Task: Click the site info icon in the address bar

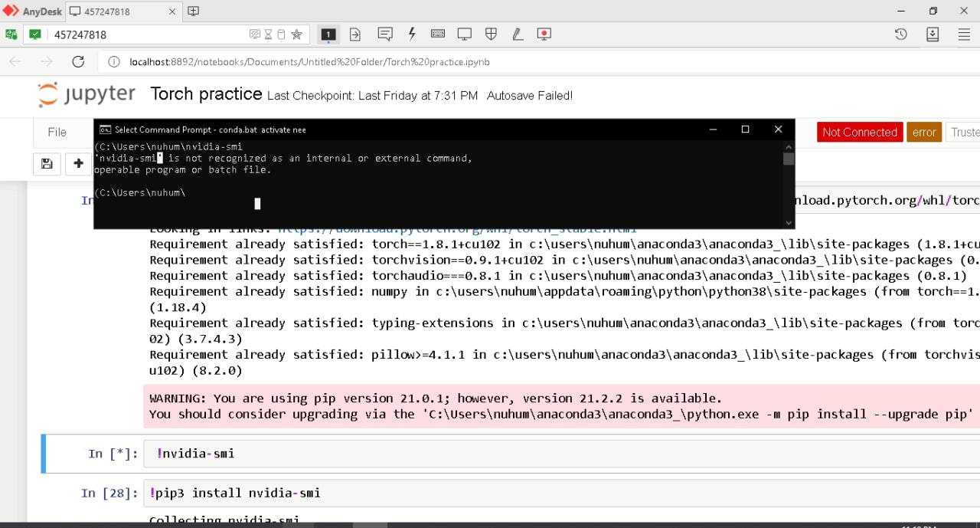Action: [x=114, y=61]
